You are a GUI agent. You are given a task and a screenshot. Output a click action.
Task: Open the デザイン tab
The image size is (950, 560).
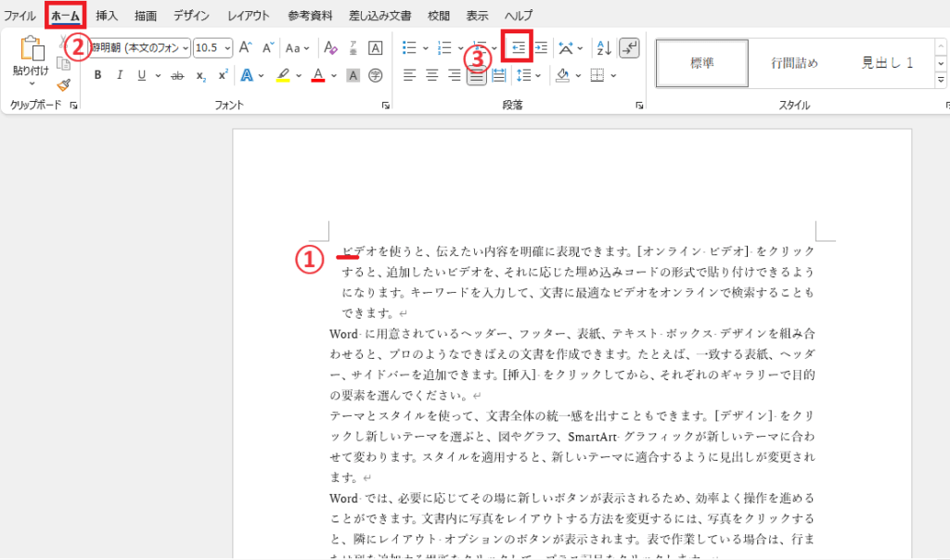click(191, 15)
